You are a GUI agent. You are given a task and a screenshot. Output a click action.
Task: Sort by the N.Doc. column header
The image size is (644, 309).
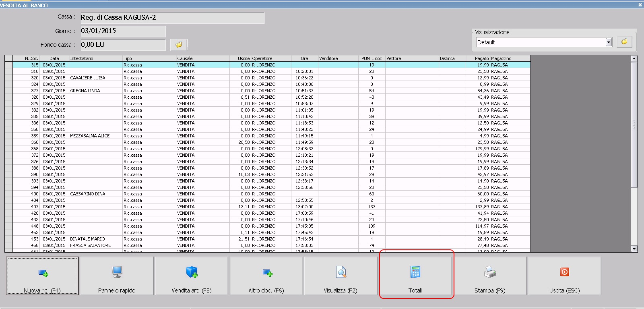26,58
